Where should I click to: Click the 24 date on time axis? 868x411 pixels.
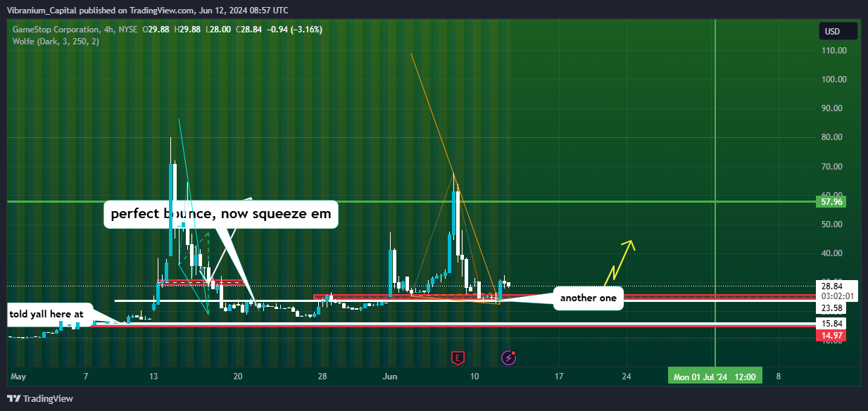[627, 377]
